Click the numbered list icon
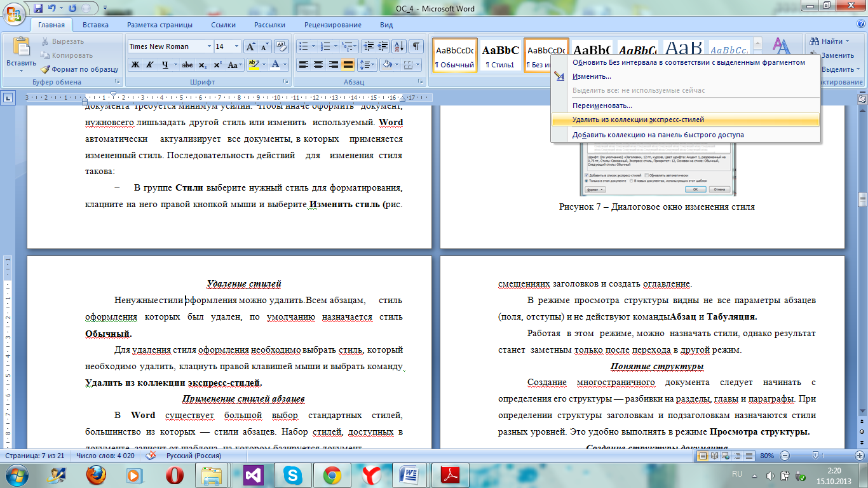The height and width of the screenshot is (488, 868). pyautogui.click(x=325, y=46)
